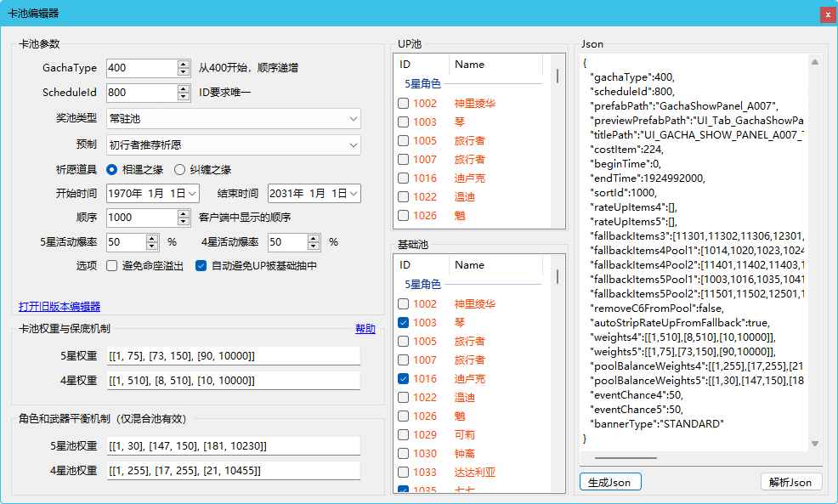Viewport: 838px width, 504px height.
Task: Click the 帮助 link near 卡池权重与保底机制
Action: (x=365, y=329)
